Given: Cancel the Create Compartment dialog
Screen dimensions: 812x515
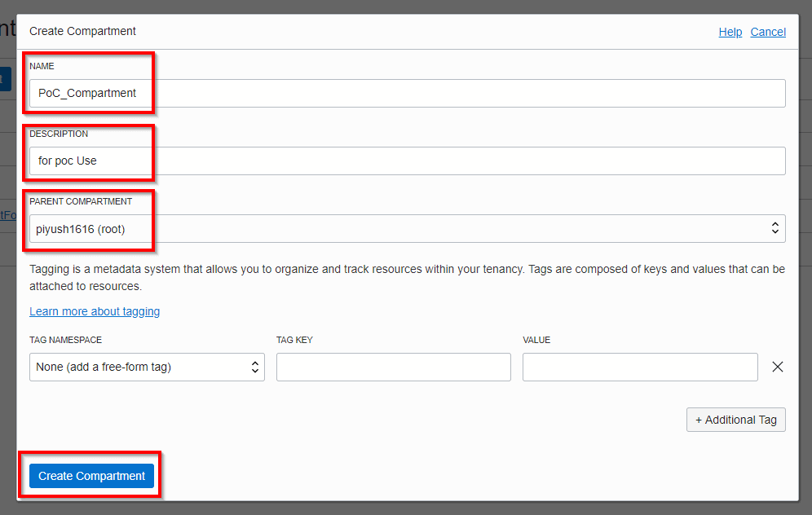Looking at the screenshot, I should point(768,32).
